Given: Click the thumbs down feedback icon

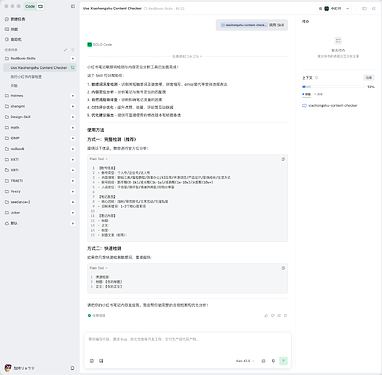Looking at the screenshot, I should click(x=272, y=315).
